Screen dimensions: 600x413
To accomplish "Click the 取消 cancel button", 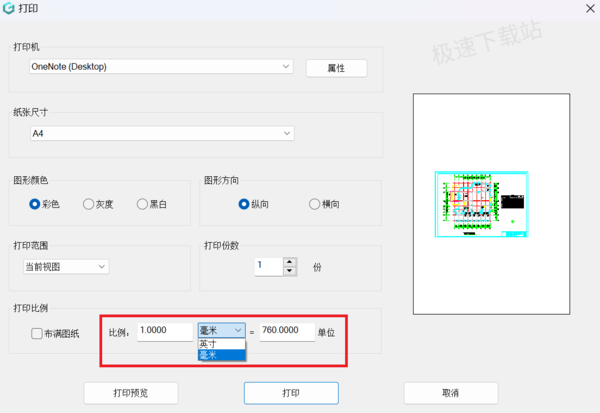I will (x=451, y=393).
